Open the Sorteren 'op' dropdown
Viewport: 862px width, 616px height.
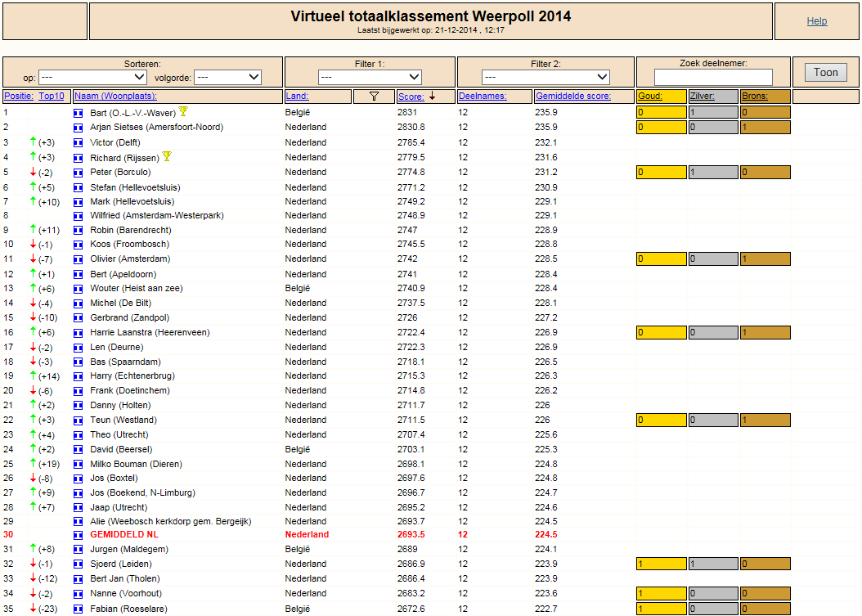pyautogui.click(x=92, y=77)
